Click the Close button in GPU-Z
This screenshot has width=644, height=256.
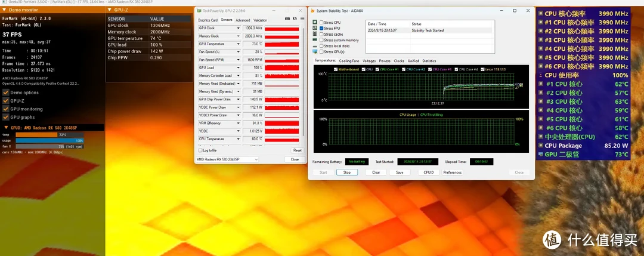click(295, 159)
